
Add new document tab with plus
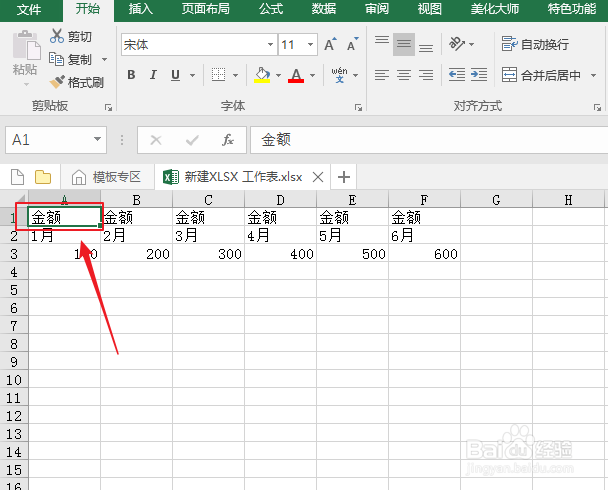click(x=344, y=177)
